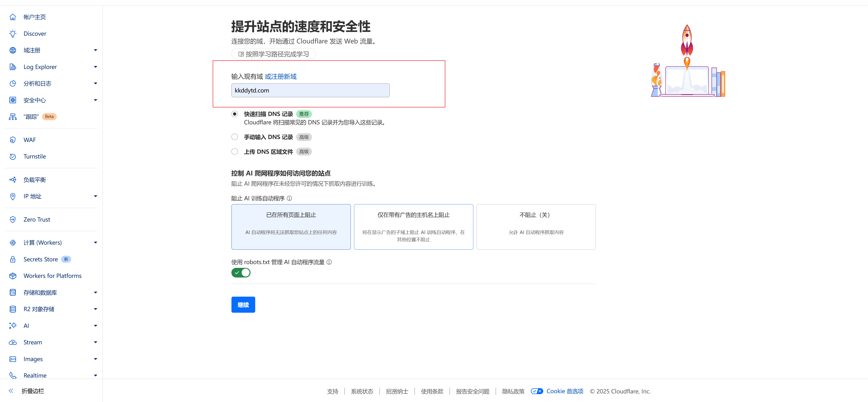Click the lightbulb Discover icon
Screen dimensions: 868x402
tap(13, 34)
